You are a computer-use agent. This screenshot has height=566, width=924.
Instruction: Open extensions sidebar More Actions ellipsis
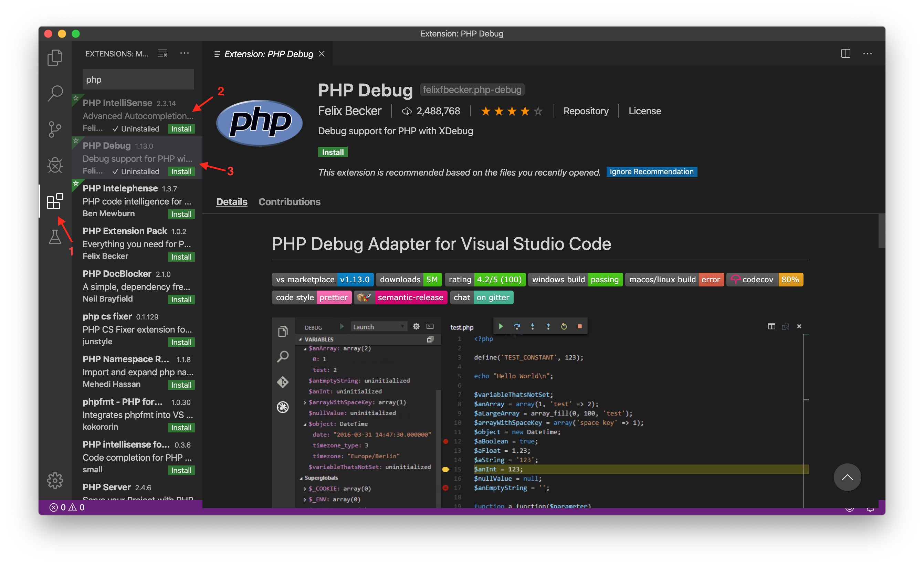click(x=184, y=53)
